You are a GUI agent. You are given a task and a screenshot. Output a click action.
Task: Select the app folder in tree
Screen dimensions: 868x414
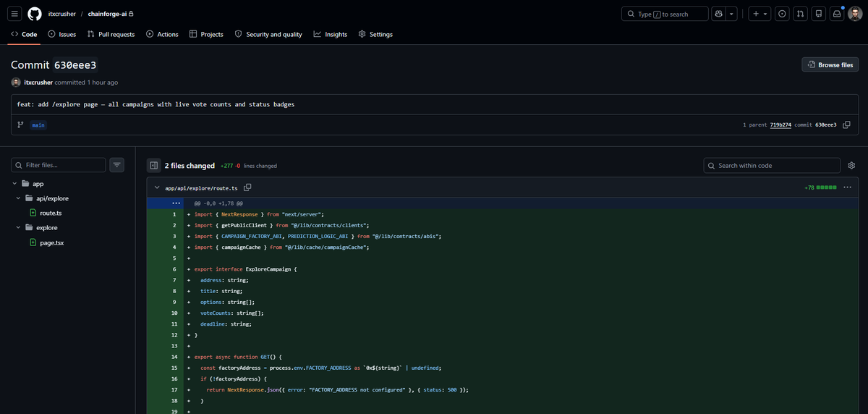coord(38,184)
